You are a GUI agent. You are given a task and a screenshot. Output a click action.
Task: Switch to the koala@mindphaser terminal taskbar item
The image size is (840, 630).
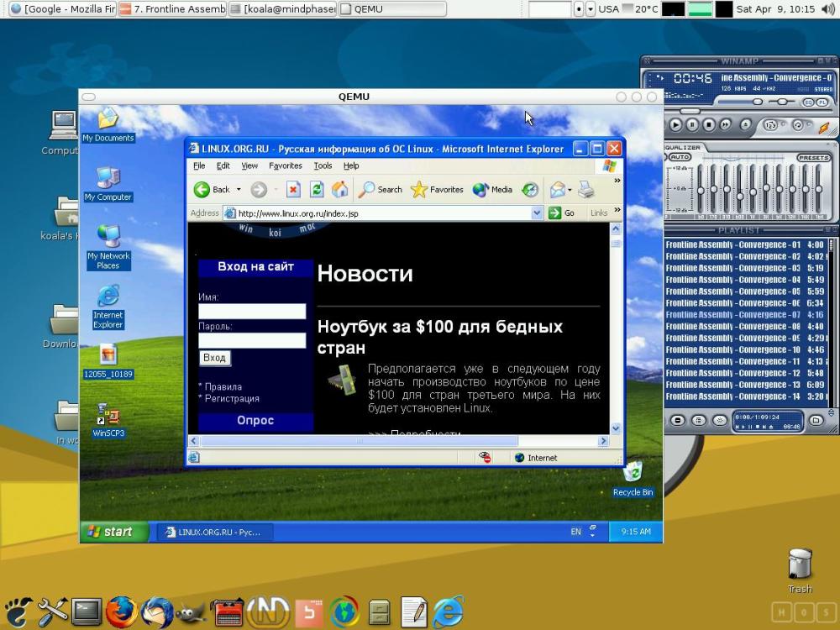coord(281,9)
